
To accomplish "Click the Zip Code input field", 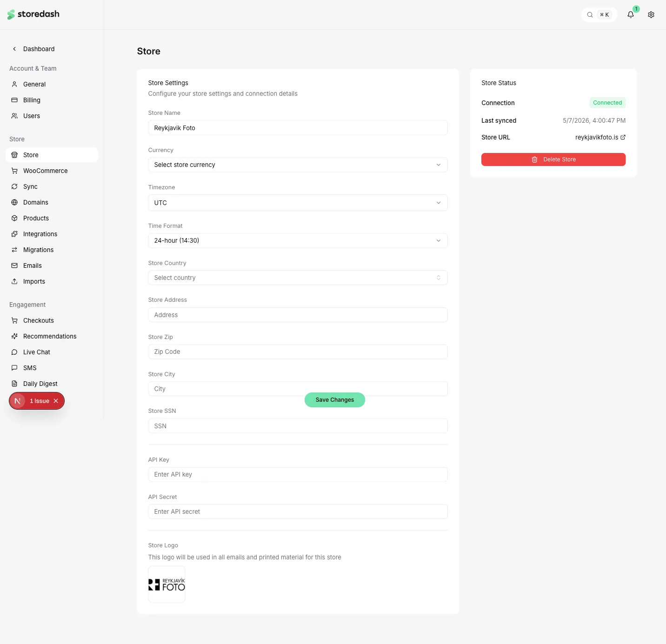I will tap(298, 352).
